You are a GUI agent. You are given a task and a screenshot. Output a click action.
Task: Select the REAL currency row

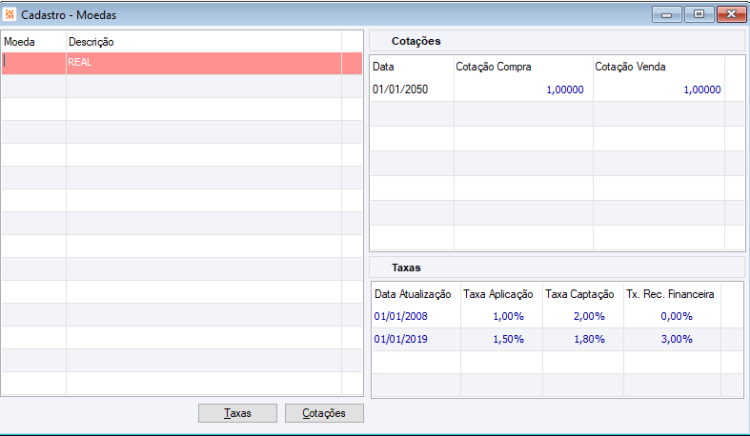(182, 63)
